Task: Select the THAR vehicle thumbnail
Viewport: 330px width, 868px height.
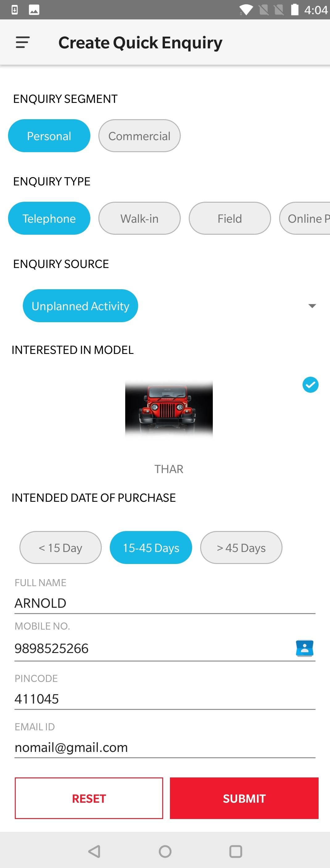Action: pyautogui.click(x=169, y=409)
